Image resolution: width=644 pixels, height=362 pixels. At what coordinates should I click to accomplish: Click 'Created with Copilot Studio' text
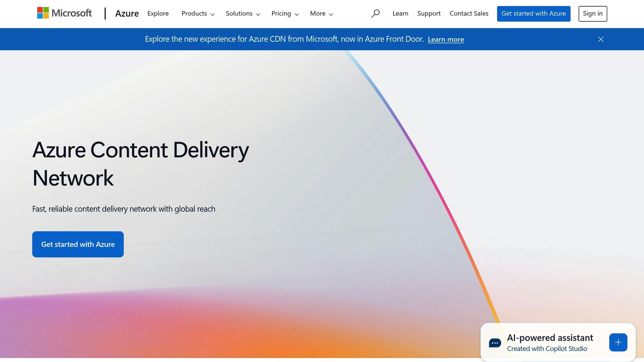click(547, 349)
